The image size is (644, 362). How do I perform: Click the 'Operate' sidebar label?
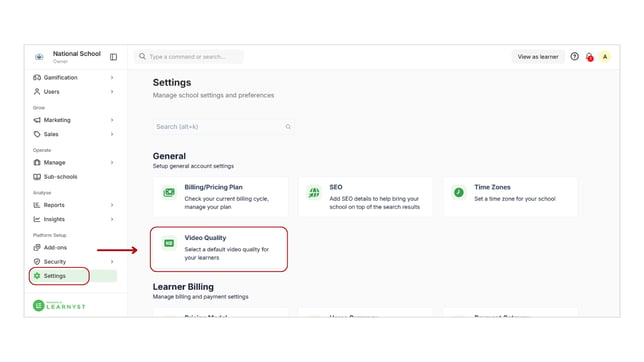[x=42, y=150]
